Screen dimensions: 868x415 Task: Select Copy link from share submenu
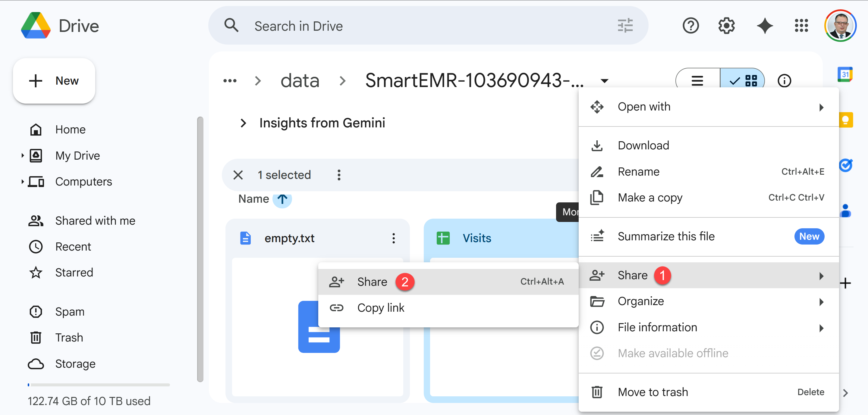click(380, 307)
